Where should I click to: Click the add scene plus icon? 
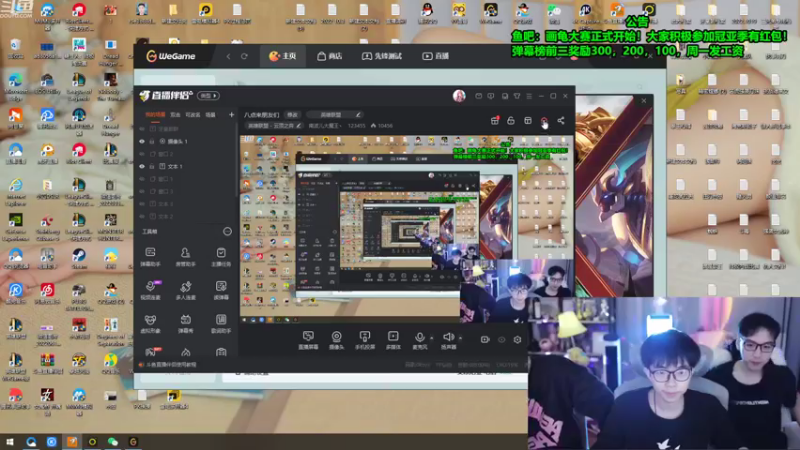pyautogui.click(x=231, y=115)
